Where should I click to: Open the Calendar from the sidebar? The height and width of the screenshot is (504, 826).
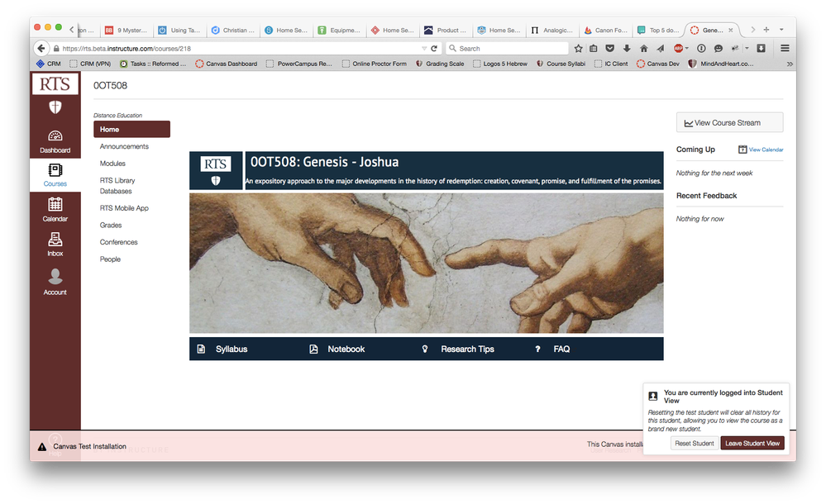point(55,210)
